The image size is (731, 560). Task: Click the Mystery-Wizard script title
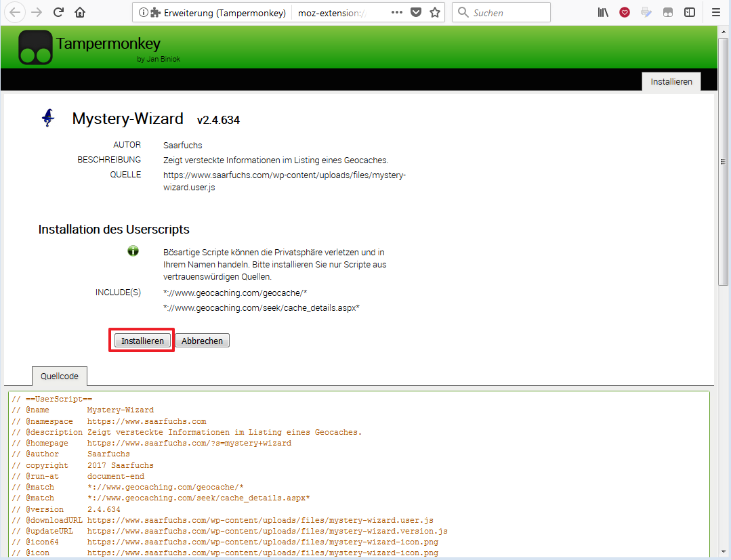click(x=128, y=119)
